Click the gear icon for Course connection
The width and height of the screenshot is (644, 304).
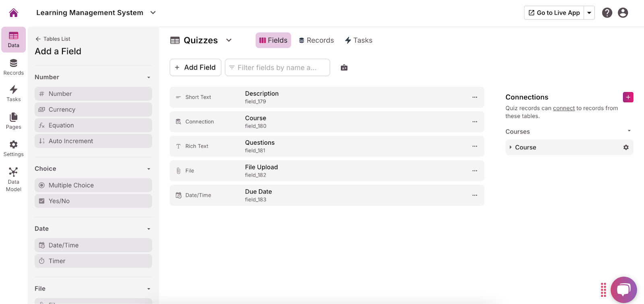pyautogui.click(x=626, y=148)
